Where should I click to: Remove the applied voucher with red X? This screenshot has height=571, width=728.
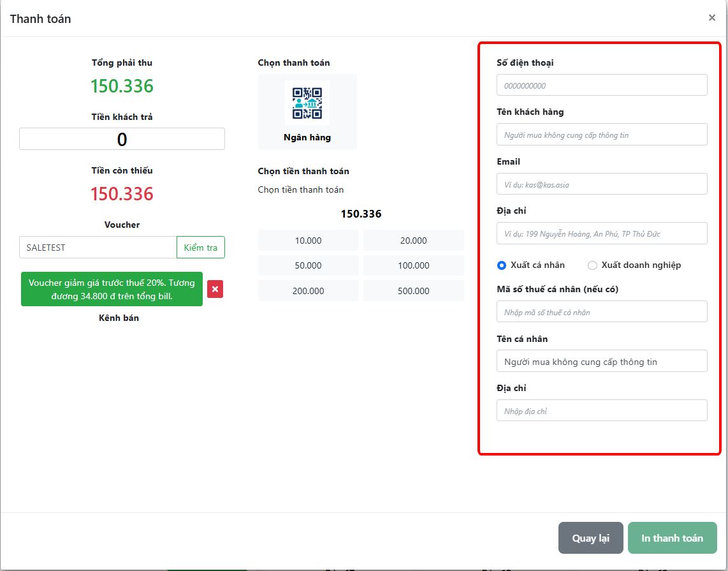tap(215, 289)
